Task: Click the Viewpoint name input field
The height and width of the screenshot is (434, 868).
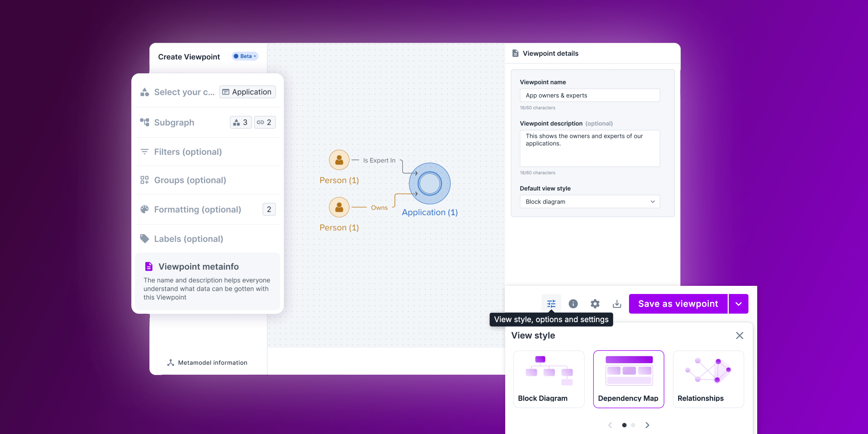Action: click(590, 95)
